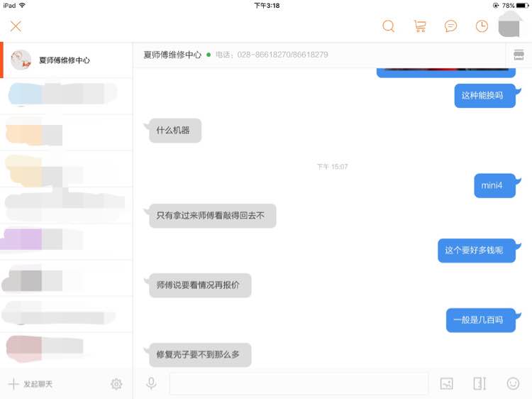Focus the message text input field
Viewport: 532px width, 399px height.
(x=299, y=383)
